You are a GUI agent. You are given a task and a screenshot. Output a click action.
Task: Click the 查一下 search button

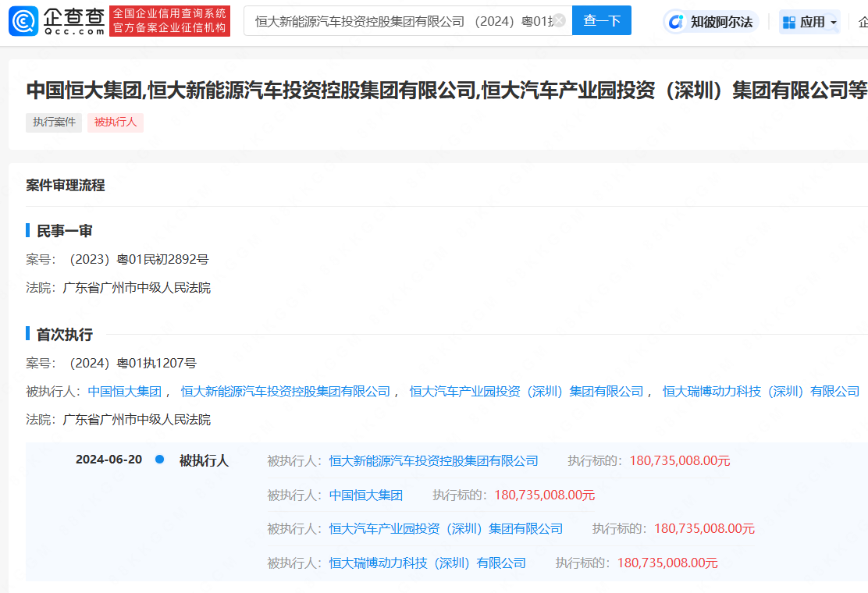[602, 20]
